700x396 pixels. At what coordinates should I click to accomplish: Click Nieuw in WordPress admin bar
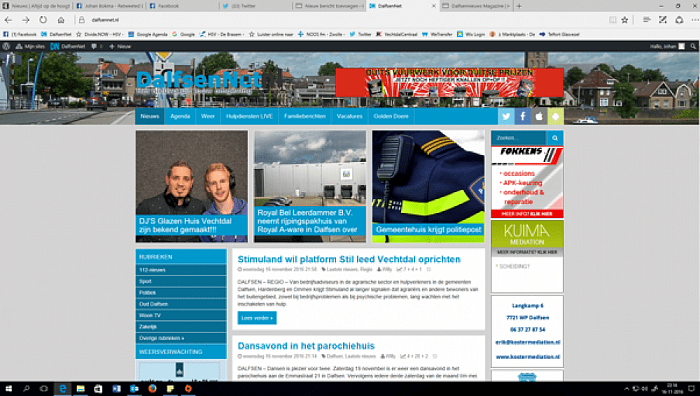click(x=120, y=46)
